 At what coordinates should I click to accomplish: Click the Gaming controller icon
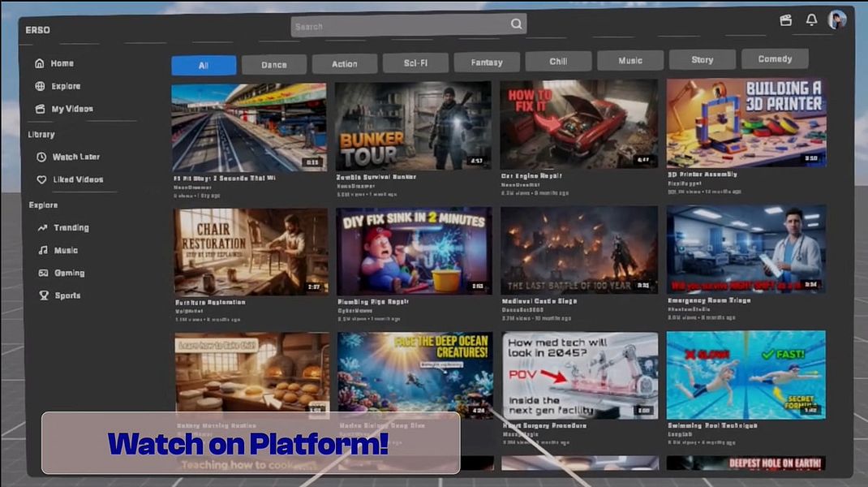43,273
